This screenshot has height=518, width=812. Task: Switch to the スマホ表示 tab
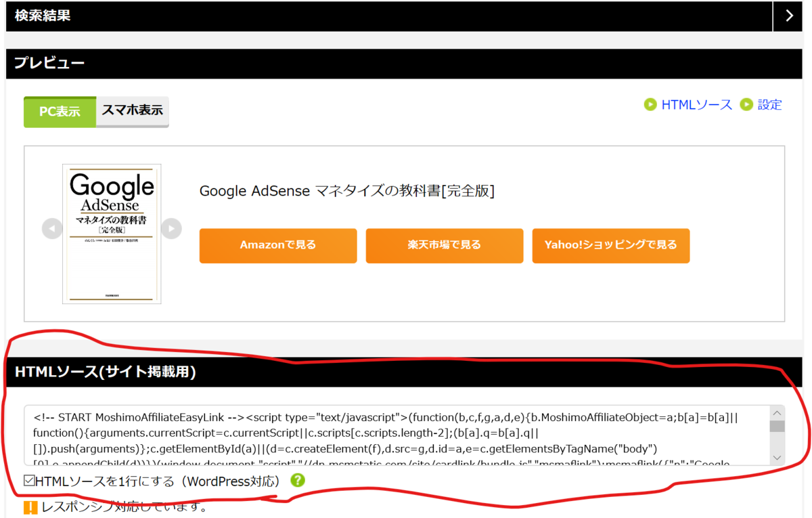(133, 112)
